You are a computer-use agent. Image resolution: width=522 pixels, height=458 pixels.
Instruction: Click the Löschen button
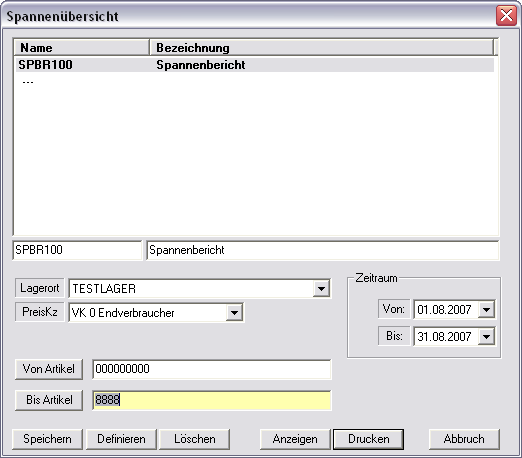(x=195, y=439)
